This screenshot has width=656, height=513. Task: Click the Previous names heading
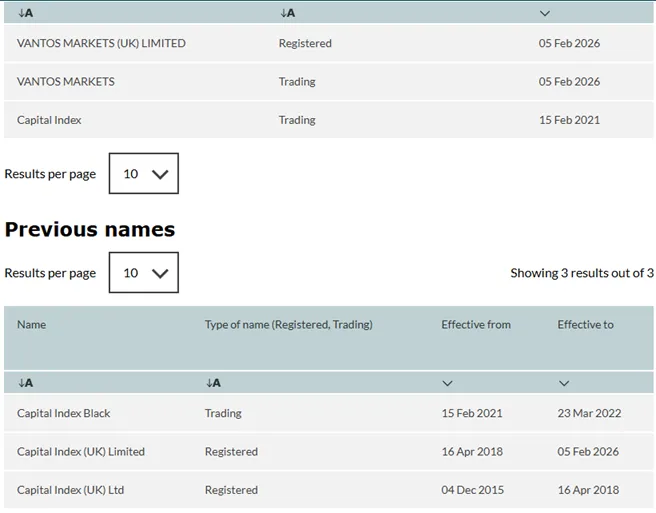[90, 229]
